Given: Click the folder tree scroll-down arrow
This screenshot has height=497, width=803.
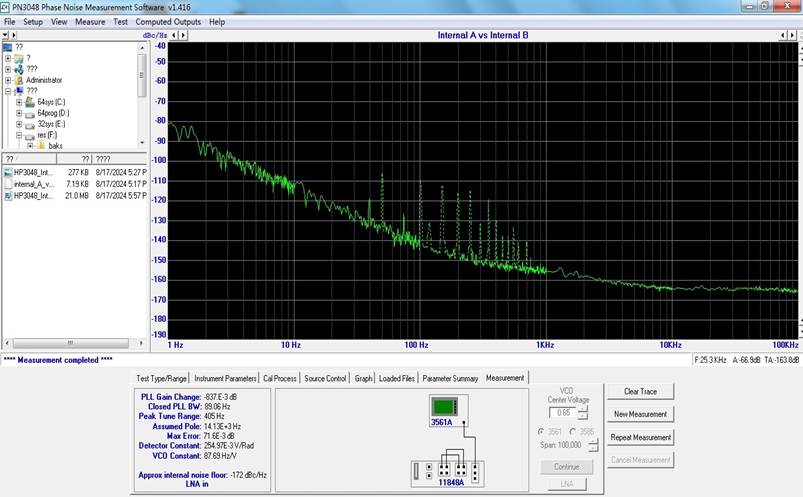Looking at the screenshot, I should [x=142, y=142].
